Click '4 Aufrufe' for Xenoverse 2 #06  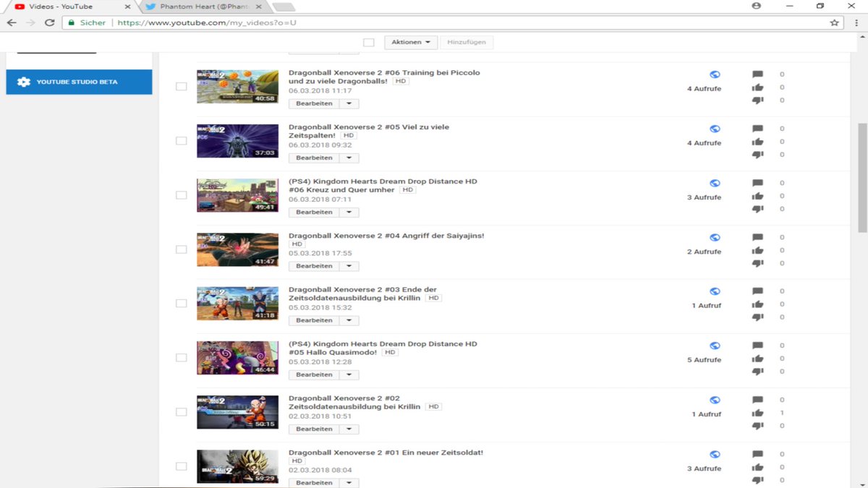click(704, 89)
